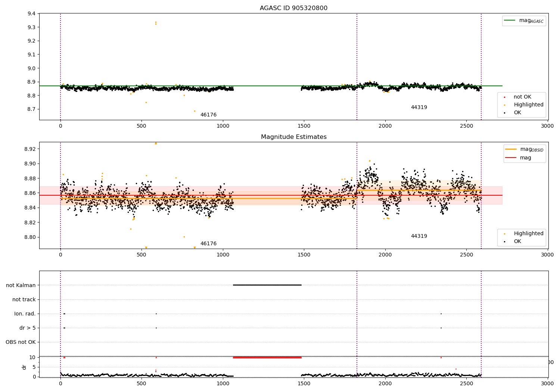Click the 8.80 y-axis tick in middle plot
The height and width of the screenshot is (392, 560).
(30, 237)
